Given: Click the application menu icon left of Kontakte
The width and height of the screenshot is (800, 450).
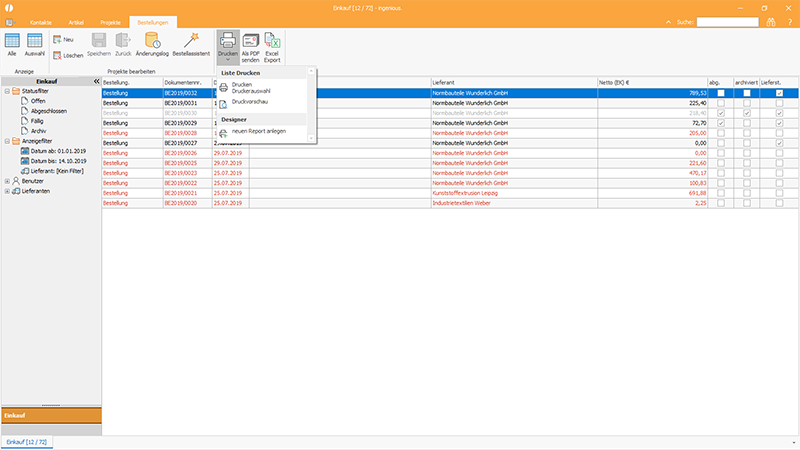Looking at the screenshot, I should click(10, 22).
